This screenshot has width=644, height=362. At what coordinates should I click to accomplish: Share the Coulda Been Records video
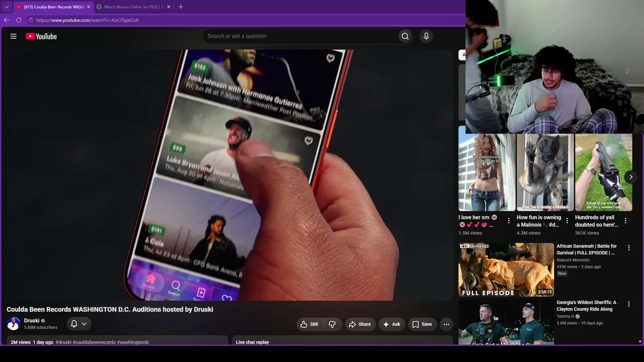click(x=359, y=324)
